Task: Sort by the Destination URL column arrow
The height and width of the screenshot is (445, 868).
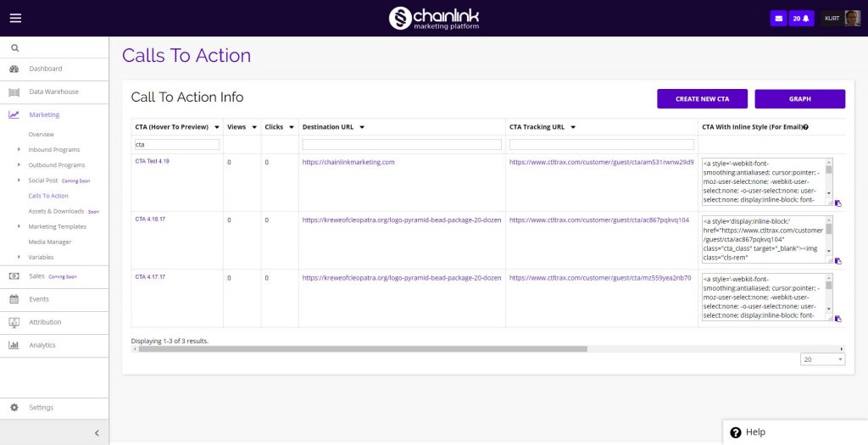Action: click(362, 127)
